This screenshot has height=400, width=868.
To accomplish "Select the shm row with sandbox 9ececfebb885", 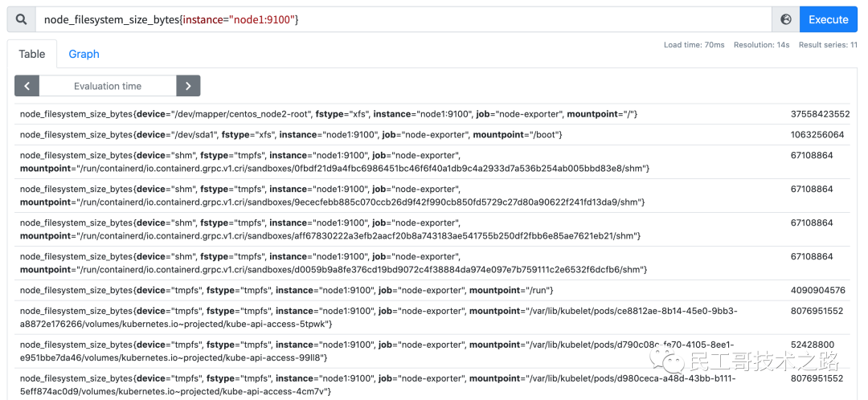I will coord(432,196).
